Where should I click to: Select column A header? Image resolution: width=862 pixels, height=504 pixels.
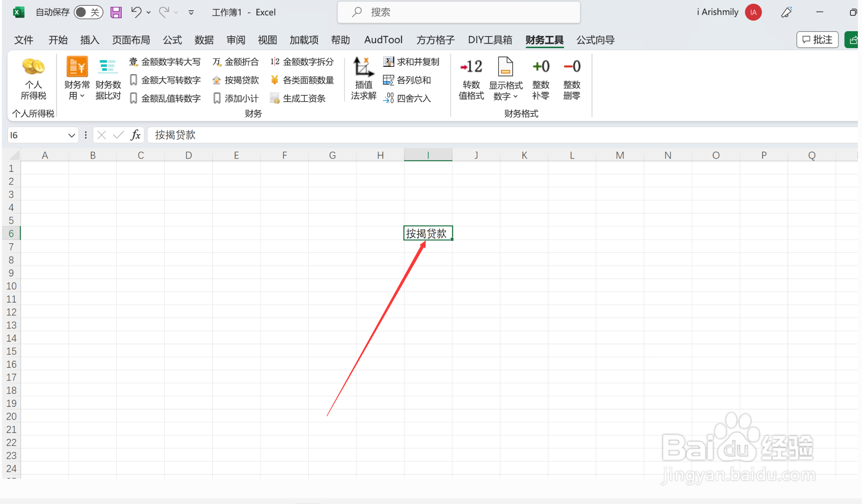[45, 155]
